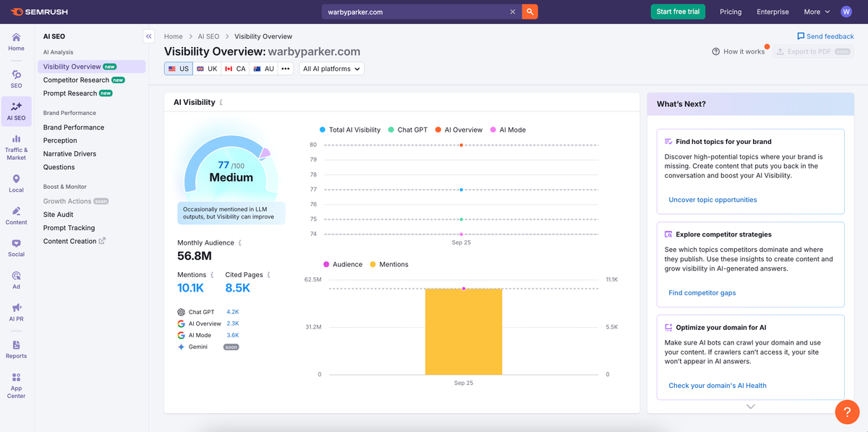The image size is (868, 432).
Task: Open the More menu in top bar
Action: pos(816,12)
